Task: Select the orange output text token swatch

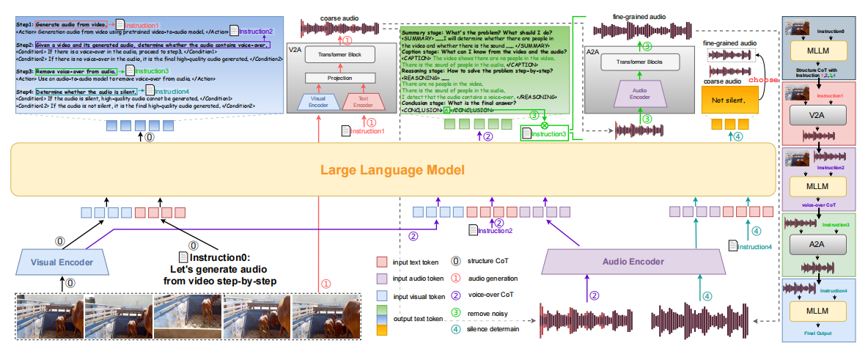Action: pos(382,331)
